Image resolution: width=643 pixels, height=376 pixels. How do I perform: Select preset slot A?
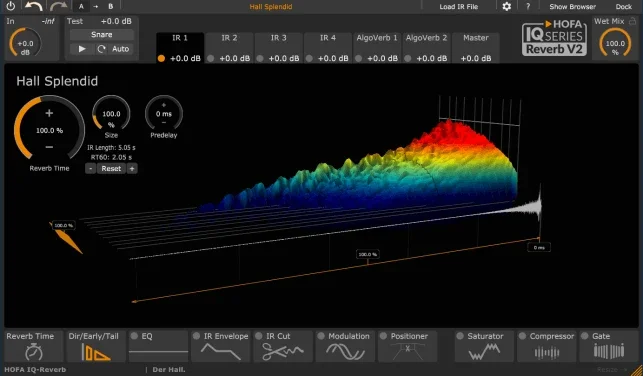tap(81, 7)
